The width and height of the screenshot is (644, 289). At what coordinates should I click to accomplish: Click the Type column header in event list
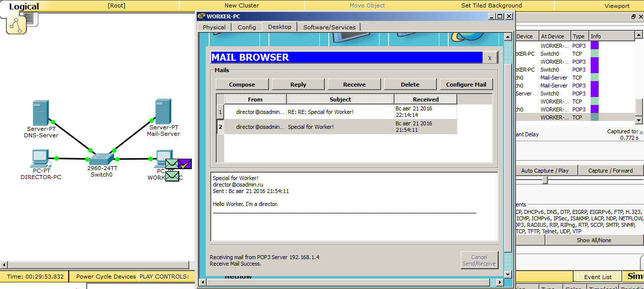579,36
